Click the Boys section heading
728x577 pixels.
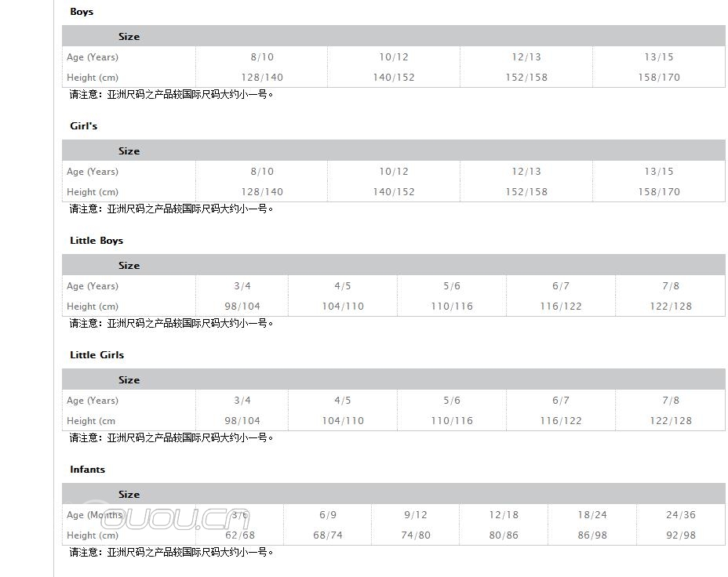click(x=82, y=12)
